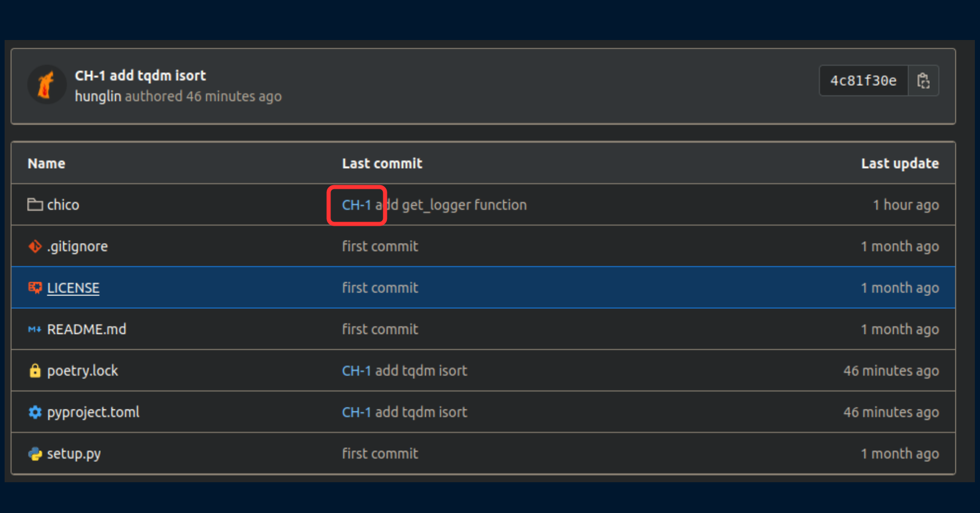
Task: View hunglin author profile
Action: click(x=98, y=96)
